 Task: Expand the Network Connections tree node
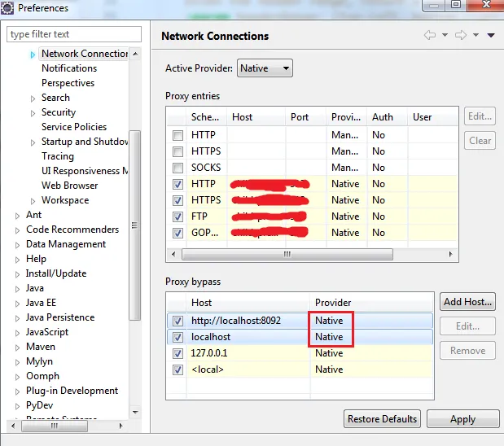[x=33, y=55]
